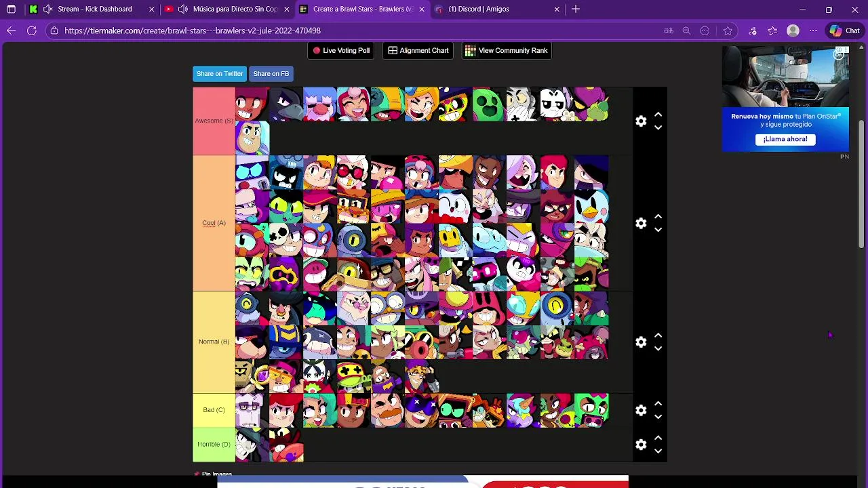
Task: Open settings gear for Normal (B) tier
Action: pos(641,342)
